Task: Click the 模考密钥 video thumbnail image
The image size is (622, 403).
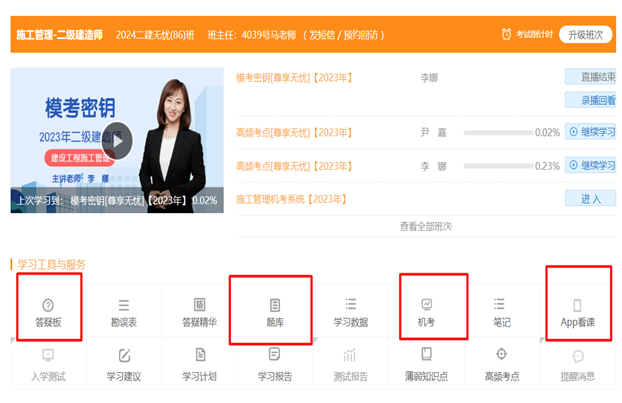Action: pos(117,140)
